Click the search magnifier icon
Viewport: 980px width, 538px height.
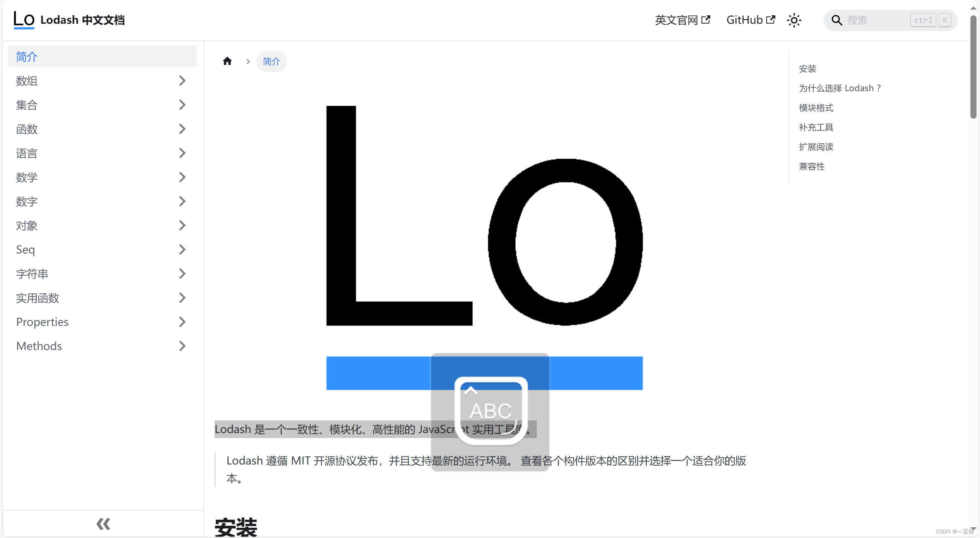[x=837, y=20]
